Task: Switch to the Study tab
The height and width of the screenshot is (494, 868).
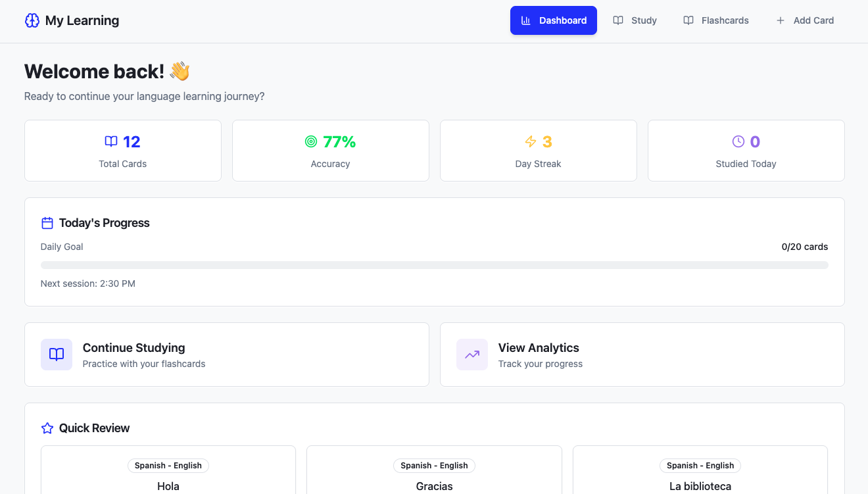Action: [x=635, y=20]
